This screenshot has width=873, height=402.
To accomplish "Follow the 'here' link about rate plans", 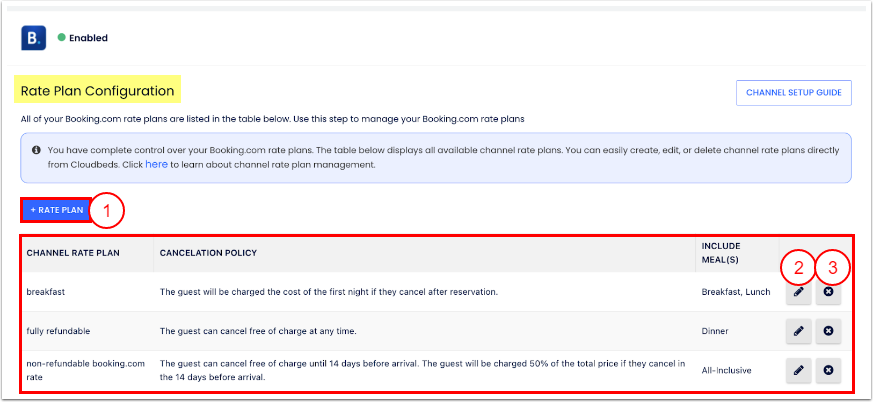I will (156, 164).
